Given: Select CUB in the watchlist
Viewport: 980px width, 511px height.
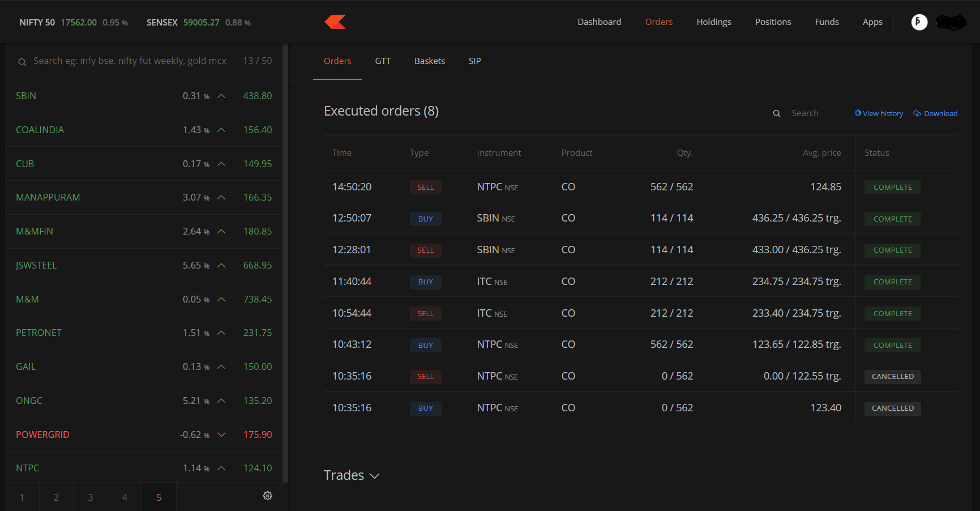Looking at the screenshot, I should pyautogui.click(x=144, y=164).
